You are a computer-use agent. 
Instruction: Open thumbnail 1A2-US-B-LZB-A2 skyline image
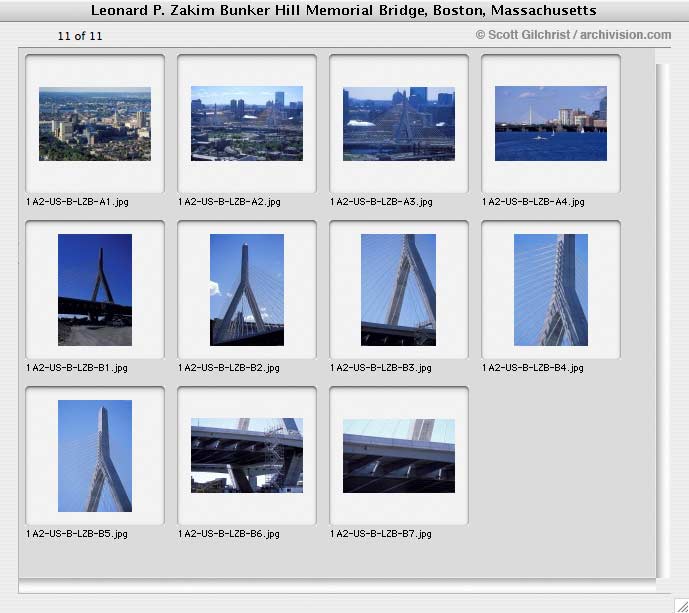[247, 123]
